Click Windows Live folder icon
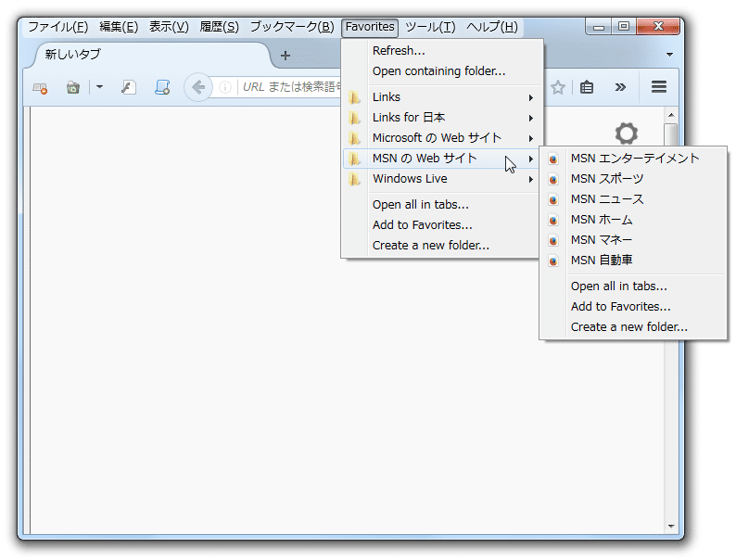Image resolution: width=736 pixels, height=560 pixels. [x=355, y=179]
